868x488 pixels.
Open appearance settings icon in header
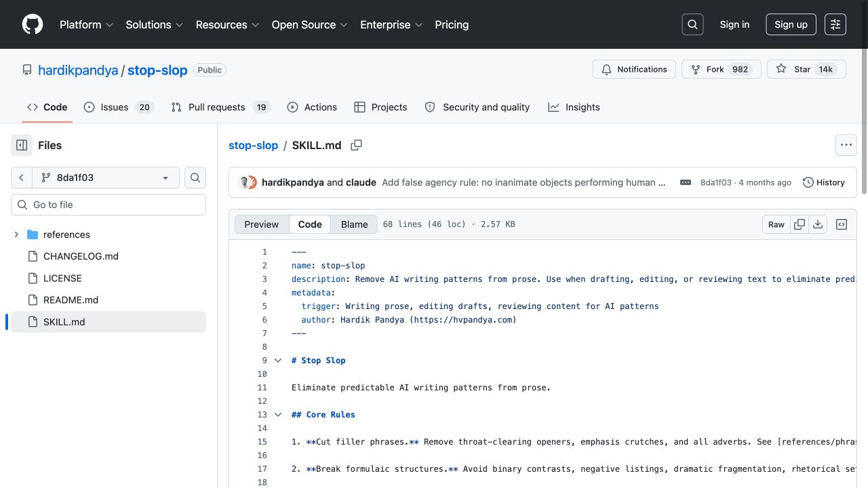835,24
